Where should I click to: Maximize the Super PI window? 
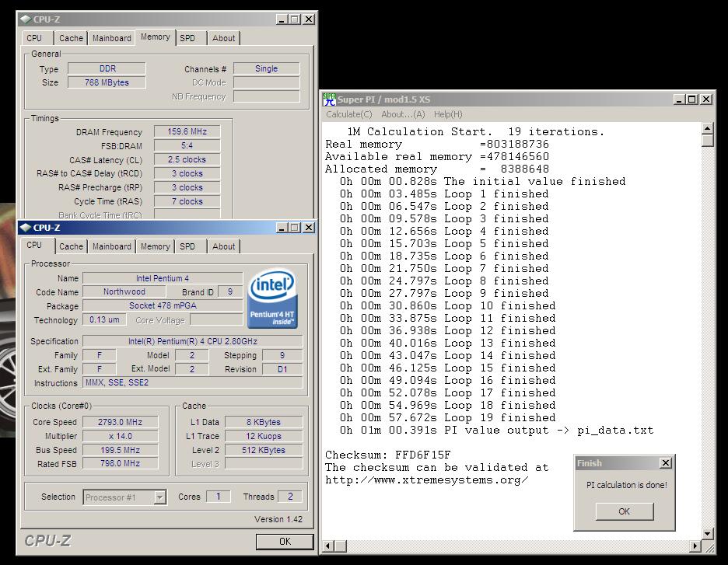click(691, 99)
